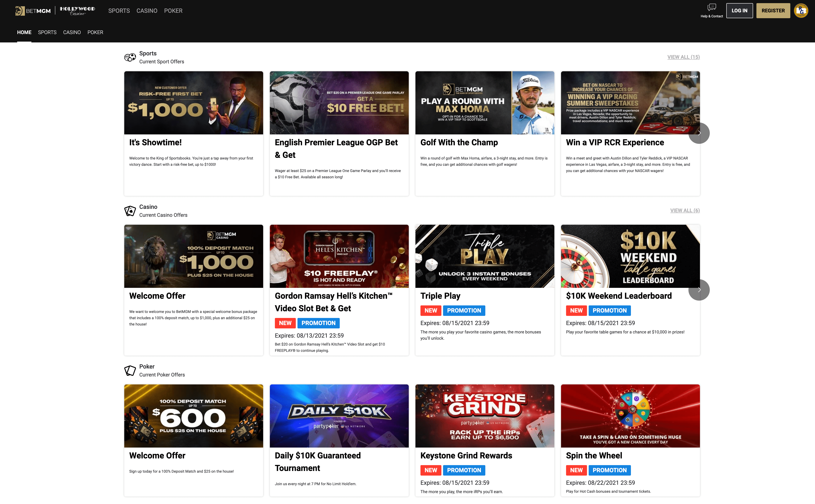The height and width of the screenshot is (504, 815).
Task: Advance the casino offers carousel with right chevron
Action: click(699, 290)
